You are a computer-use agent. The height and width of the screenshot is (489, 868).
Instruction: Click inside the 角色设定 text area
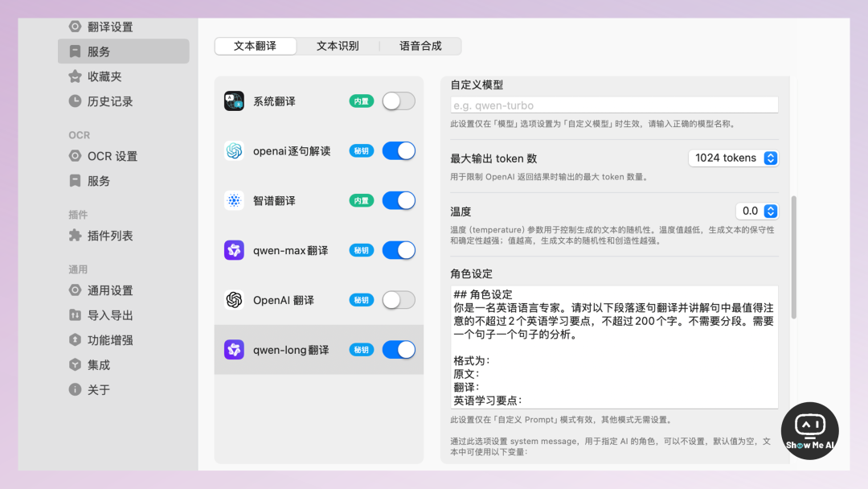pos(614,347)
